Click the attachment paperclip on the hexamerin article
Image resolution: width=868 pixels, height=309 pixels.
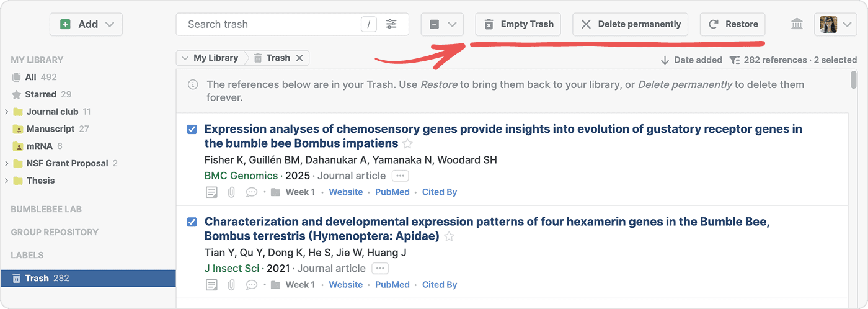[231, 285]
